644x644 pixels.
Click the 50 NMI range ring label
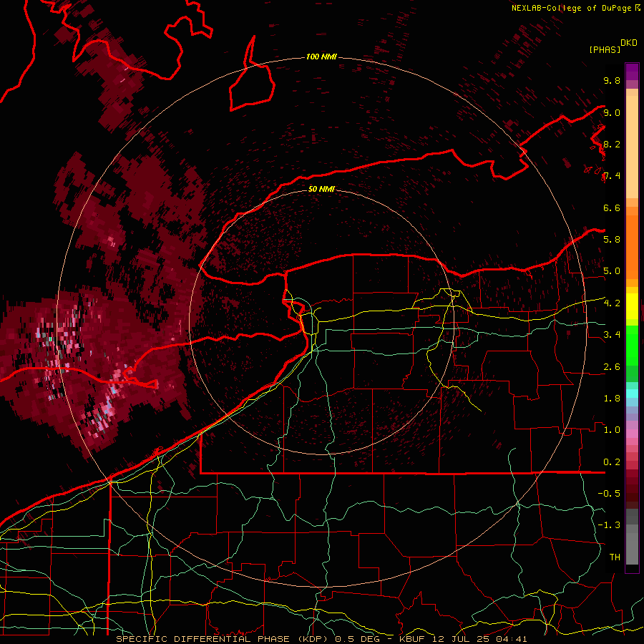(x=321, y=189)
